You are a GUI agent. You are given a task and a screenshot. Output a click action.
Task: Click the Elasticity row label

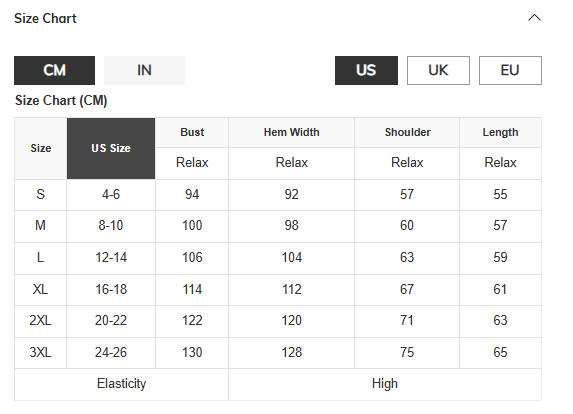tap(121, 384)
